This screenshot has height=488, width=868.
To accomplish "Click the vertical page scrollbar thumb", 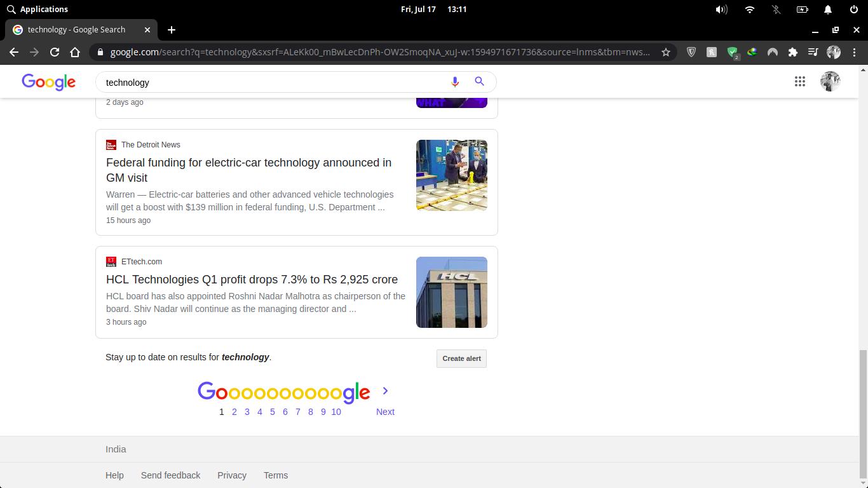I will (x=863, y=413).
